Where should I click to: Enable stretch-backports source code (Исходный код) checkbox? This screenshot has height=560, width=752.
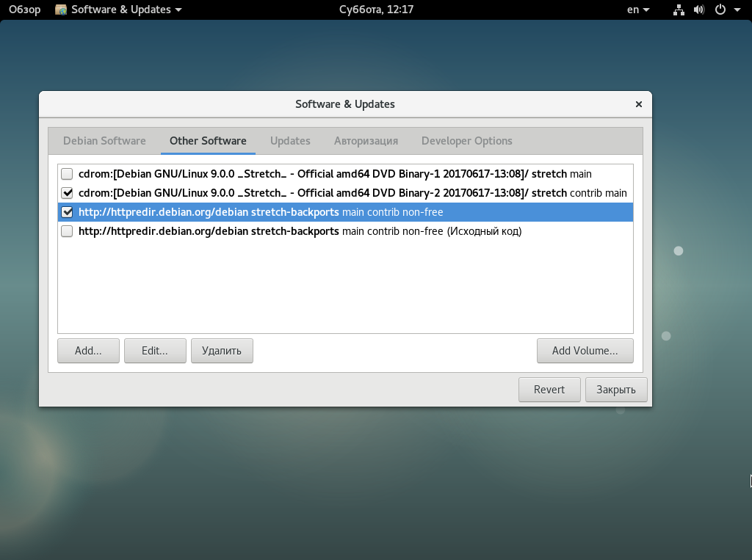(67, 231)
